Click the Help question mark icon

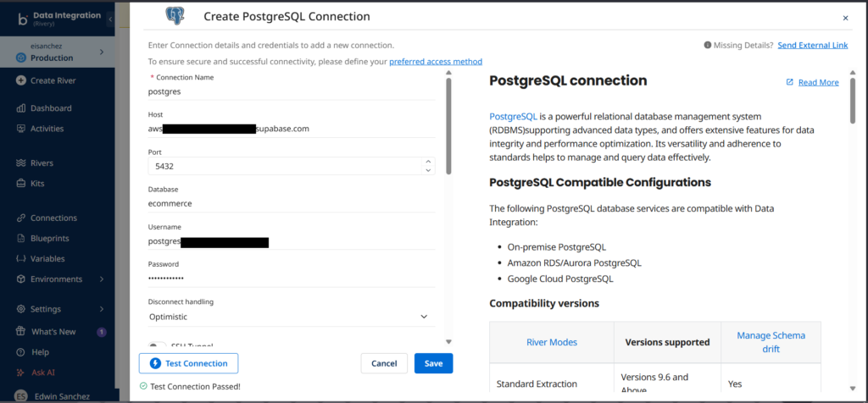click(x=21, y=352)
